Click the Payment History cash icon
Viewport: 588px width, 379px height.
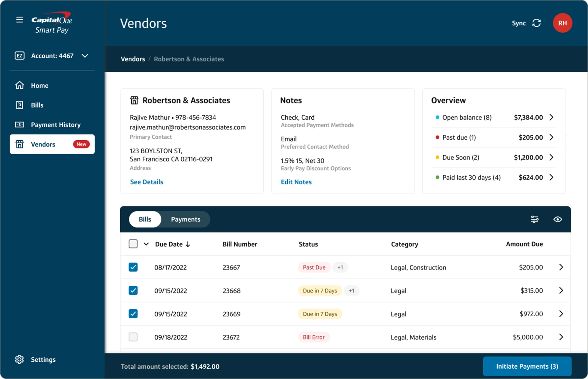19,125
